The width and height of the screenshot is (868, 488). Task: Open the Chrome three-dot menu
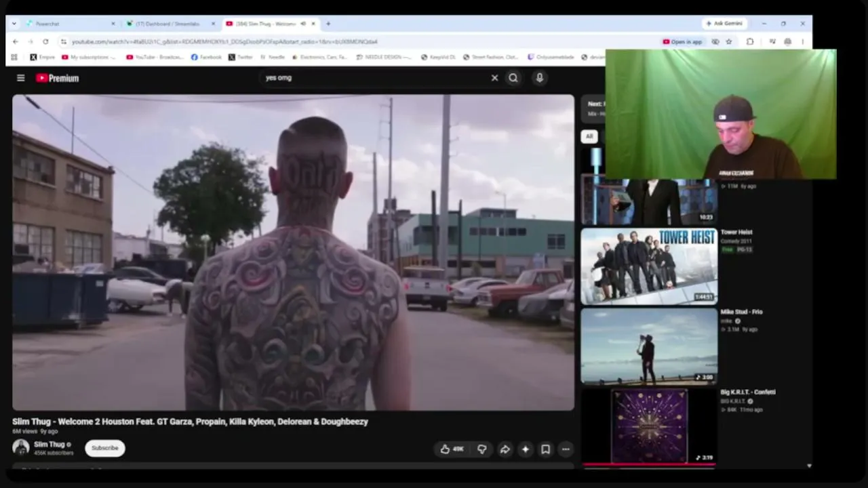coord(803,42)
